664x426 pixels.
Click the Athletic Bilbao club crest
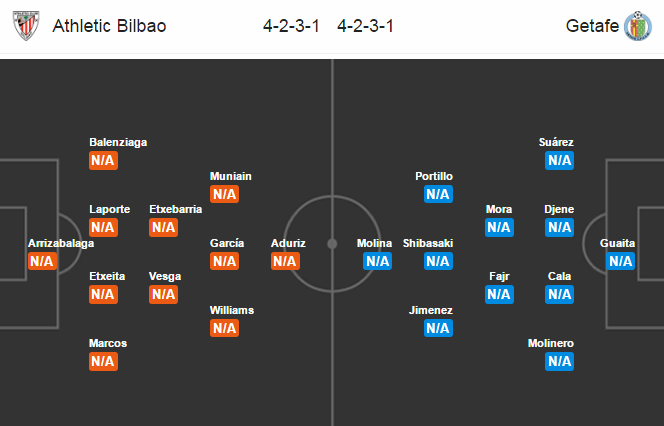tap(27, 26)
